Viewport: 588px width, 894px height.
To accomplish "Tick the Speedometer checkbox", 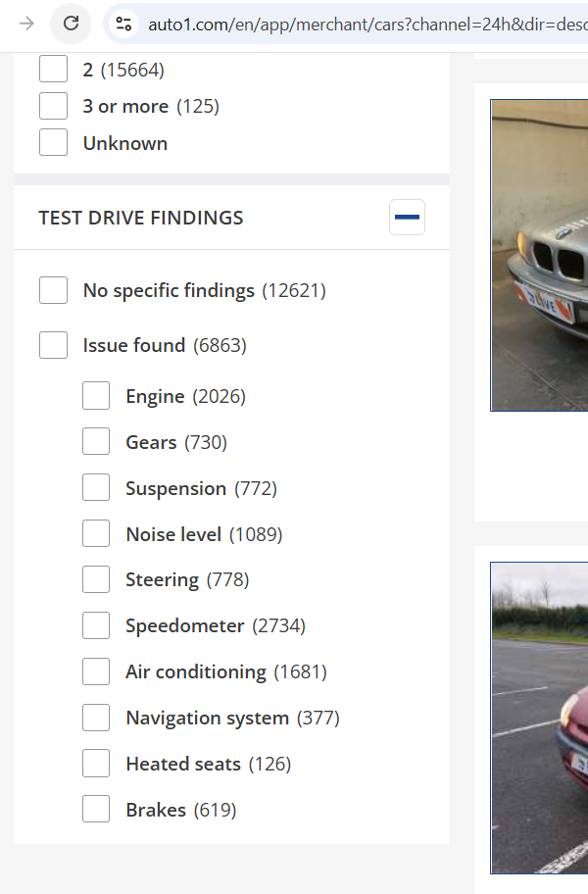I will click(96, 625).
